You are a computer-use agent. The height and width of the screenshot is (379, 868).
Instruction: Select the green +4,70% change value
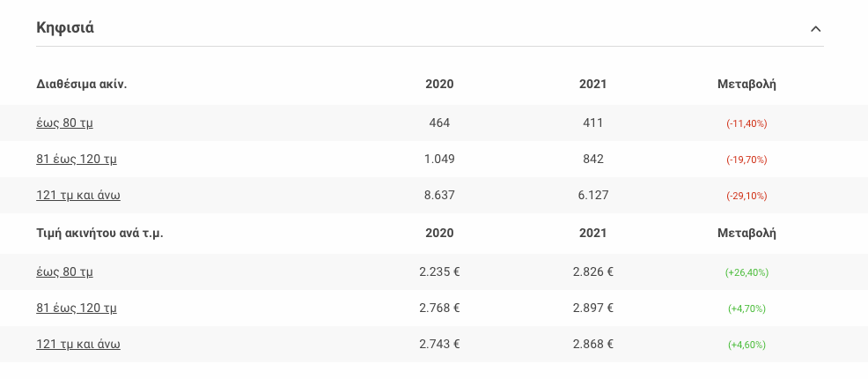[747, 308]
